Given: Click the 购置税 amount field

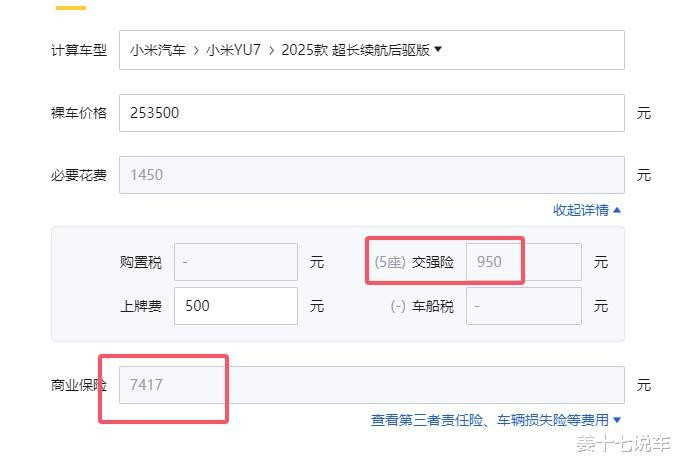Looking at the screenshot, I should tap(236, 262).
